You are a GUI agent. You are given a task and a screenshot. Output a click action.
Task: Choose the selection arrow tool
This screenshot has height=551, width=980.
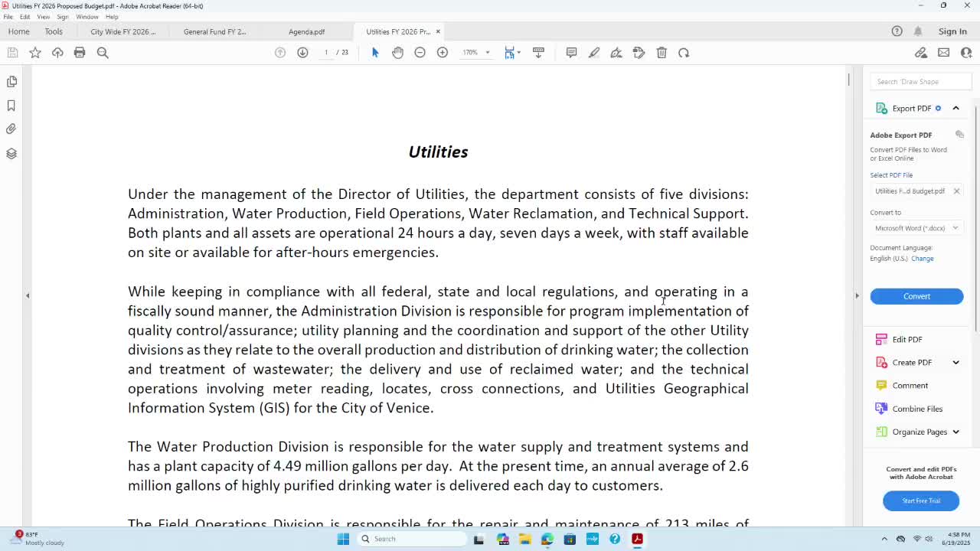[375, 53]
